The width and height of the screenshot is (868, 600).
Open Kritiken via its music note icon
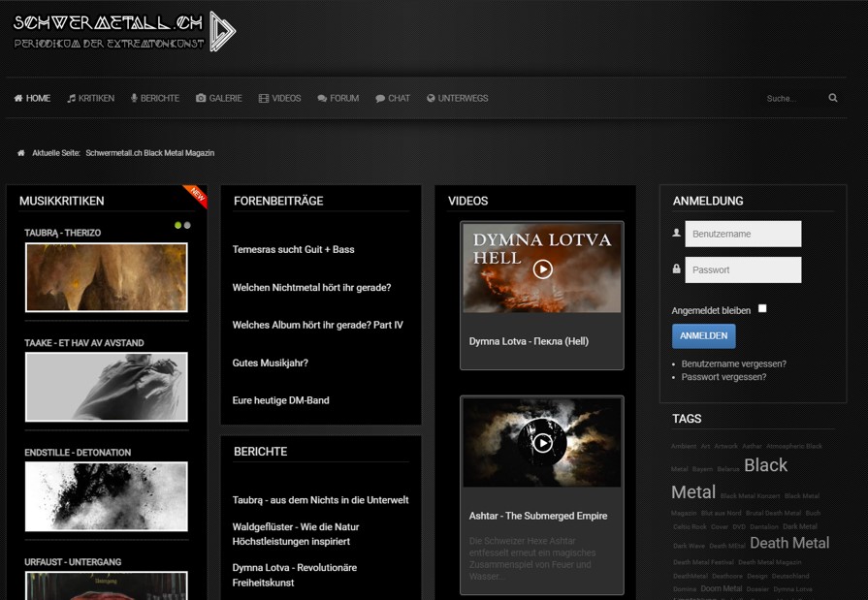(x=72, y=99)
